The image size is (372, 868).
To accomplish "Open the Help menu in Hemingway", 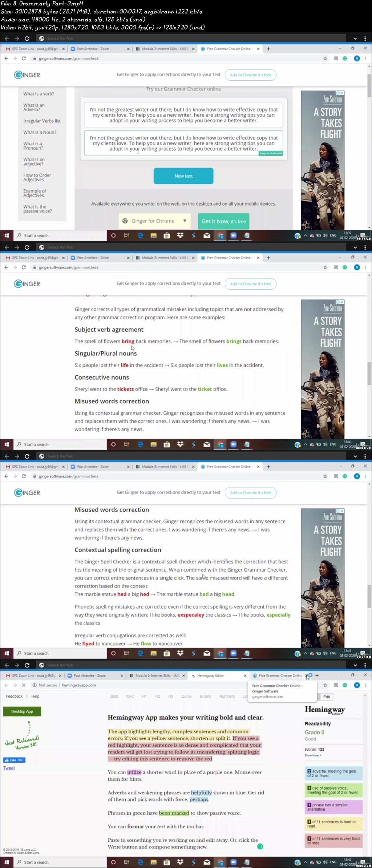I will coord(35,696).
